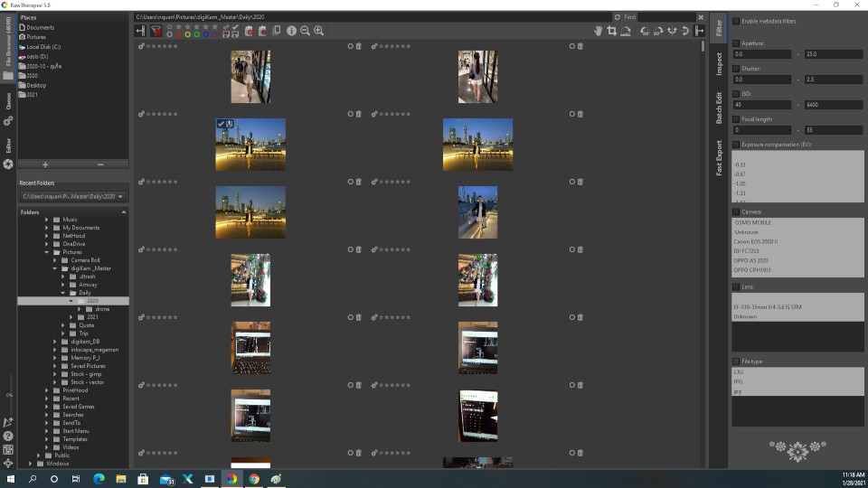Toggle the left panel visibility icon

pos(140,31)
